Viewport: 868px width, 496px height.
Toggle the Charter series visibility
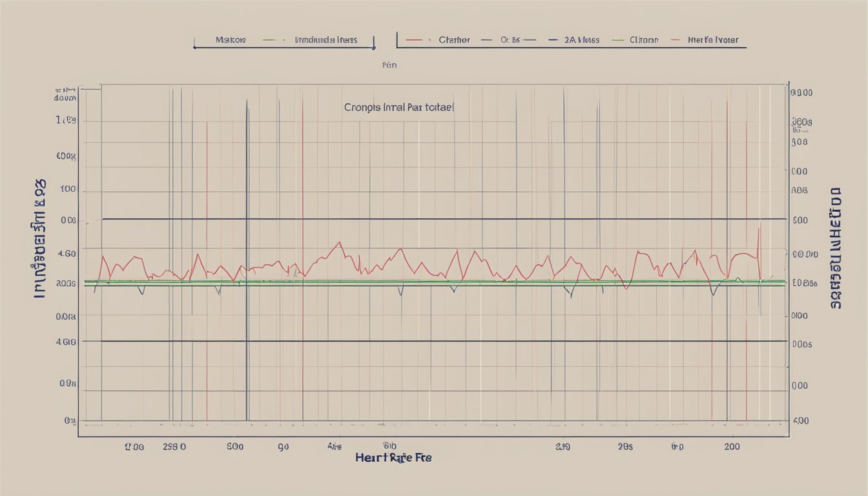pos(453,39)
